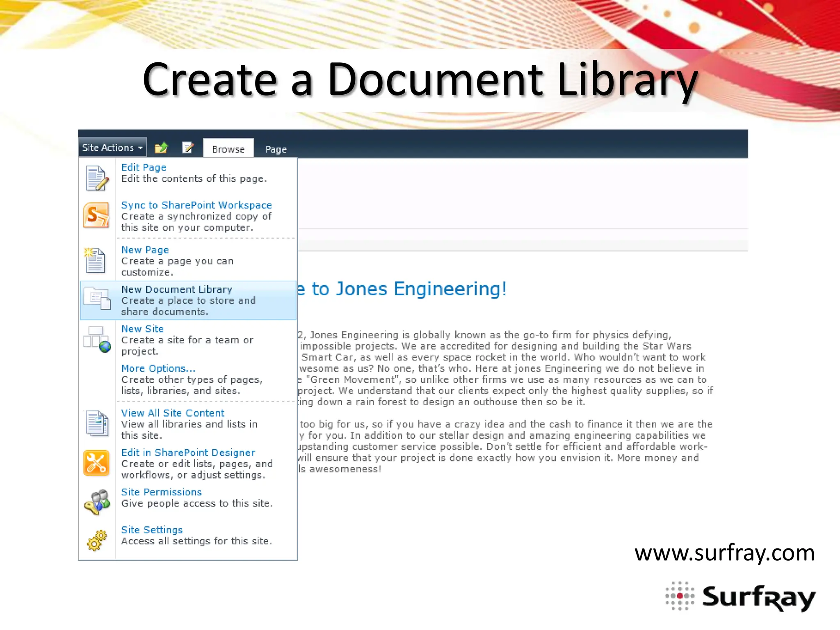Click the New Document Library icon
Screen dimensions: 840x630
(97, 298)
